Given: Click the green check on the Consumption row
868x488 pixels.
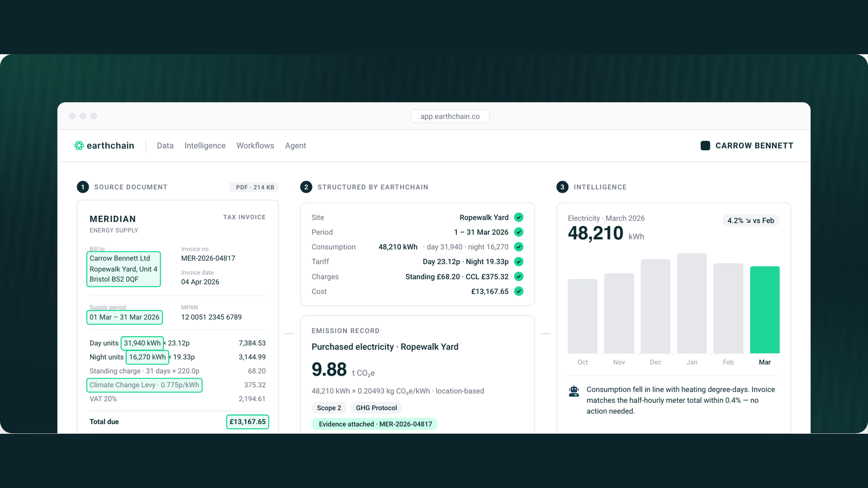Looking at the screenshot, I should 519,247.
